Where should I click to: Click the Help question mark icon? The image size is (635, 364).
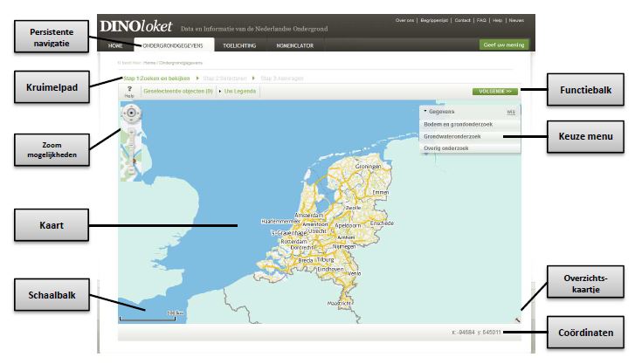(x=128, y=90)
